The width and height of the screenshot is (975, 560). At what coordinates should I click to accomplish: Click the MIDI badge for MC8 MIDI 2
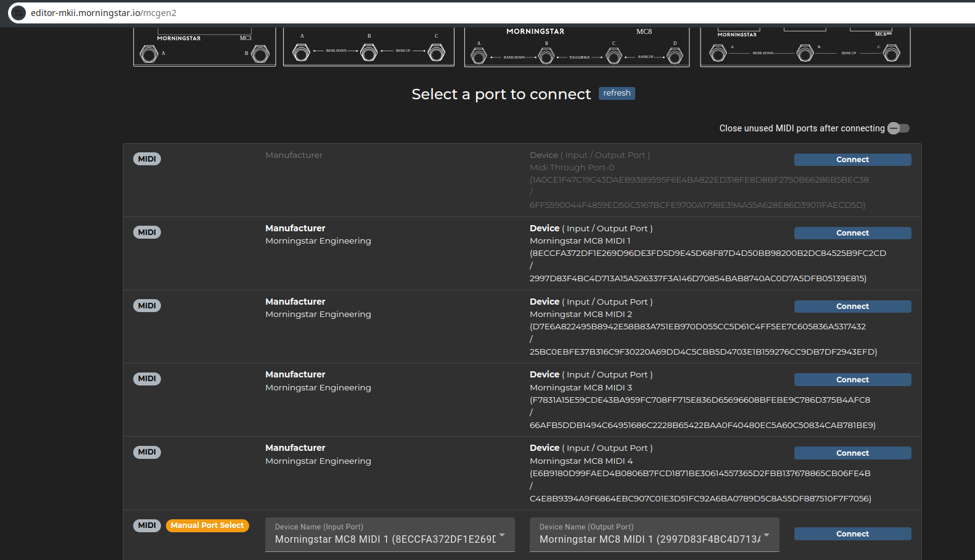[x=147, y=306]
